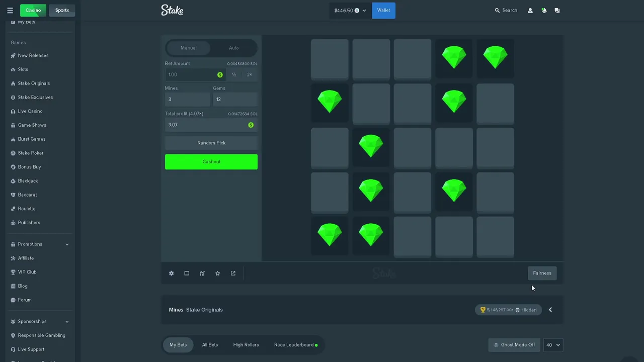The height and width of the screenshot is (362, 644).
Task: Click the Affiliate sidebar icon
Action: coord(13,258)
